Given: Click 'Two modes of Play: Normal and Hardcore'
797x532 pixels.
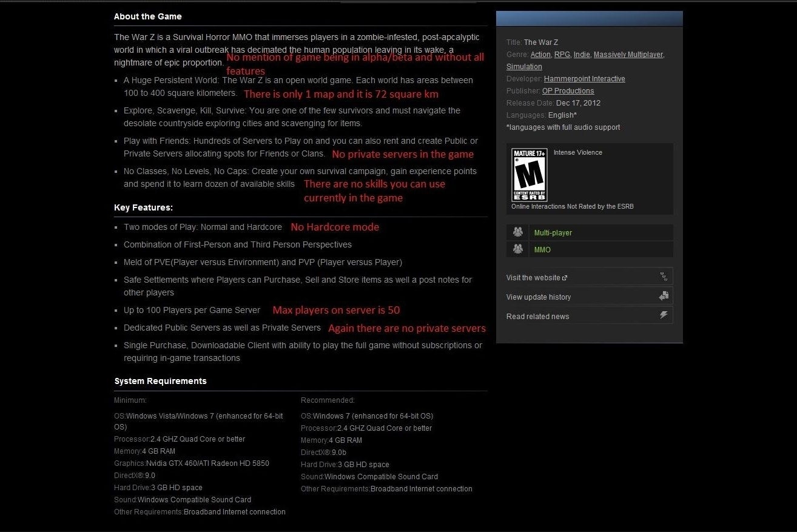Looking at the screenshot, I should (x=203, y=227).
